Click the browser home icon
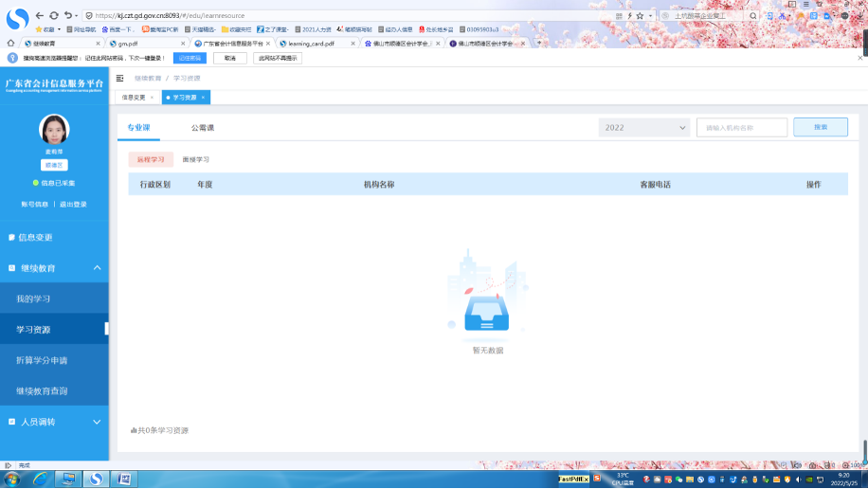 10,43
